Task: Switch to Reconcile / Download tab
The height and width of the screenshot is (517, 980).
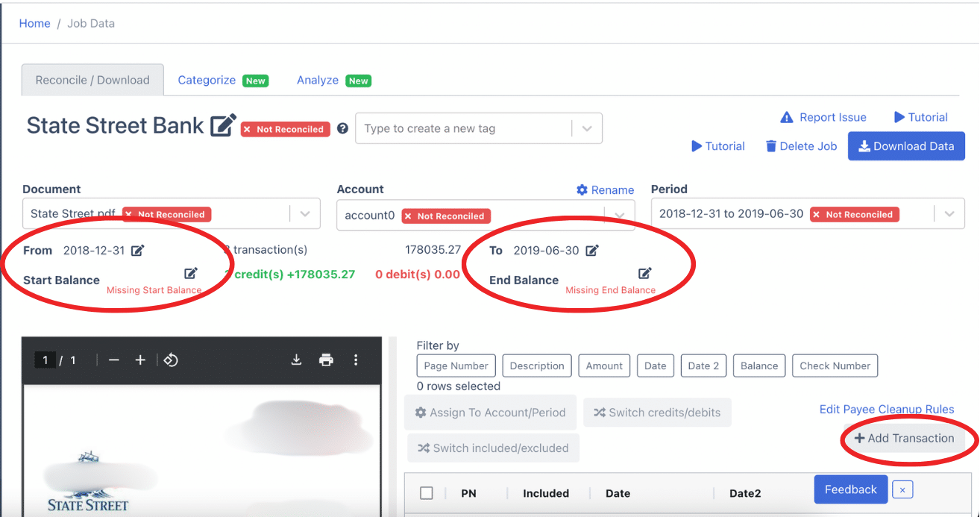Action: click(x=92, y=80)
